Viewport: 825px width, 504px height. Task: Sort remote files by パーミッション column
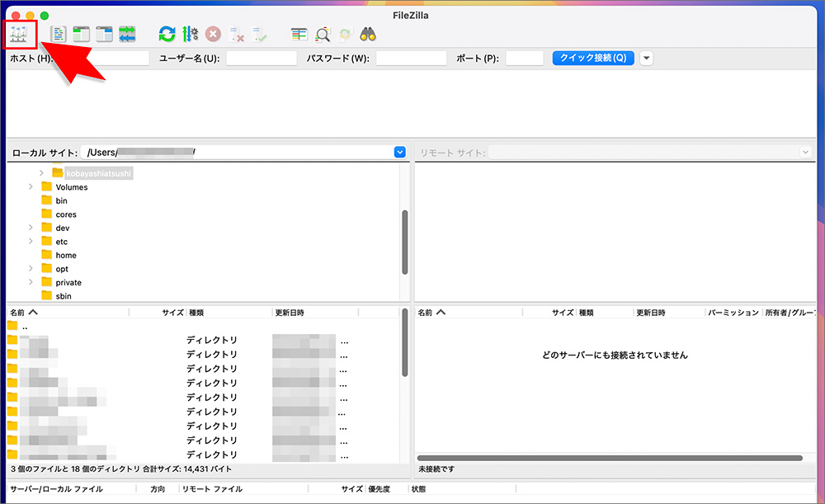[733, 313]
